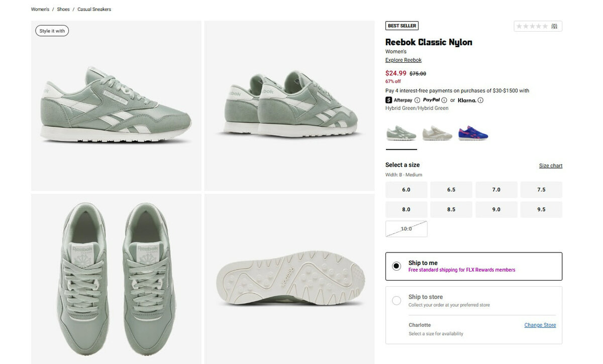Select the beige colorway swatch
This screenshot has height=364, width=603.
(x=437, y=134)
